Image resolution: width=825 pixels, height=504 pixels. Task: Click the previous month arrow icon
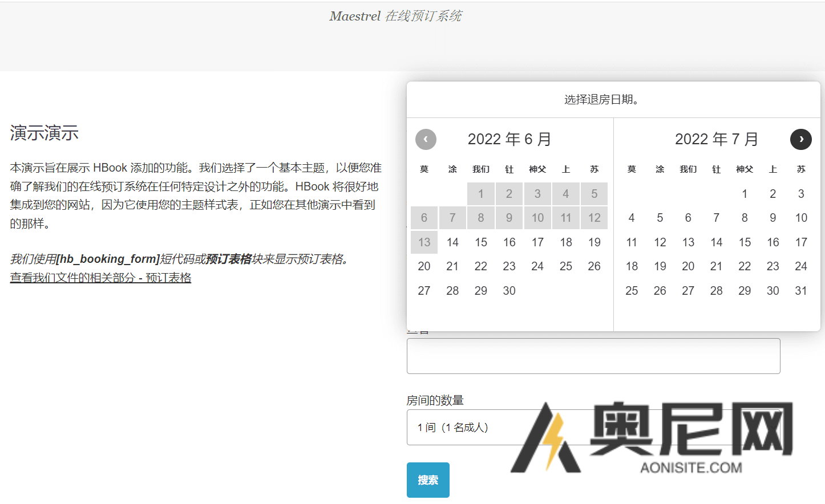point(426,139)
